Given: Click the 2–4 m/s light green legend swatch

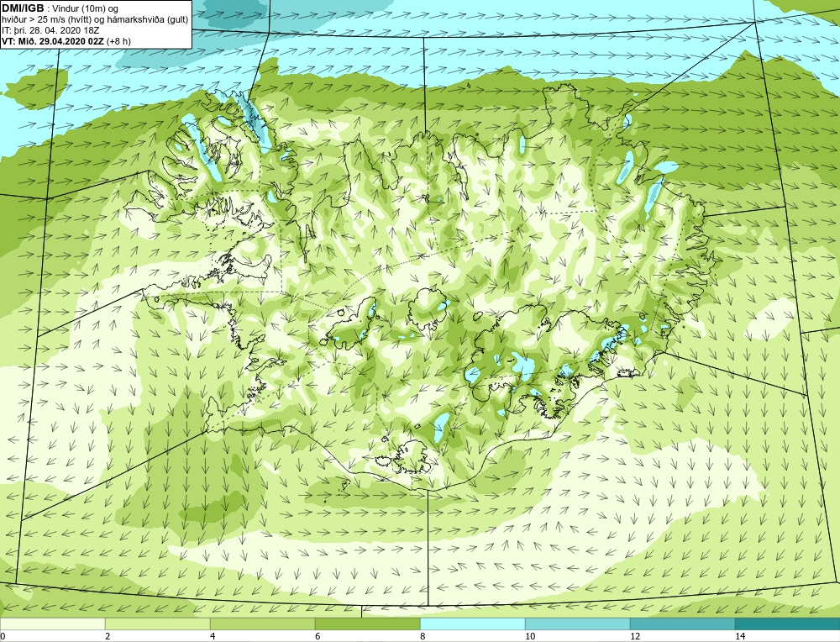Looking at the screenshot, I should click(x=158, y=624).
